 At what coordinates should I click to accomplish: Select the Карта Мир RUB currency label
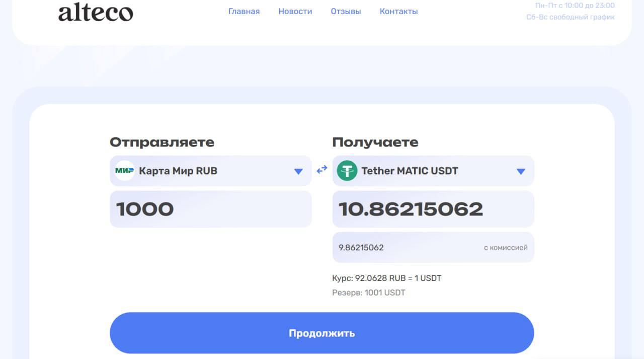click(x=178, y=171)
